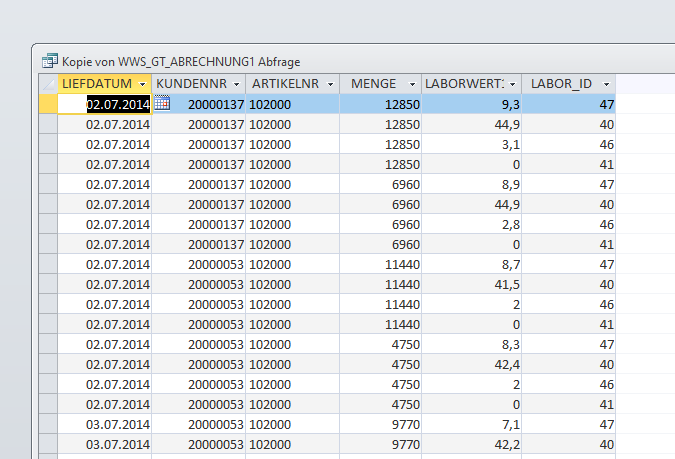Open the ARTIKELNR column filter dropdown arrow
The height and width of the screenshot is (459, 675).
[330, 84]
